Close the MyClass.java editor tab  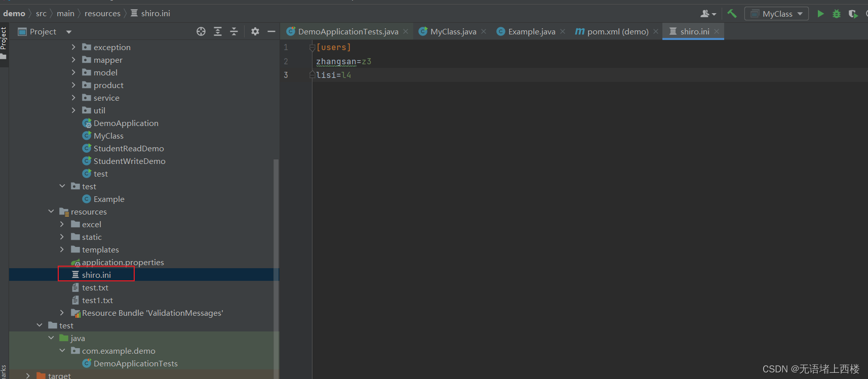pos(484,31)
